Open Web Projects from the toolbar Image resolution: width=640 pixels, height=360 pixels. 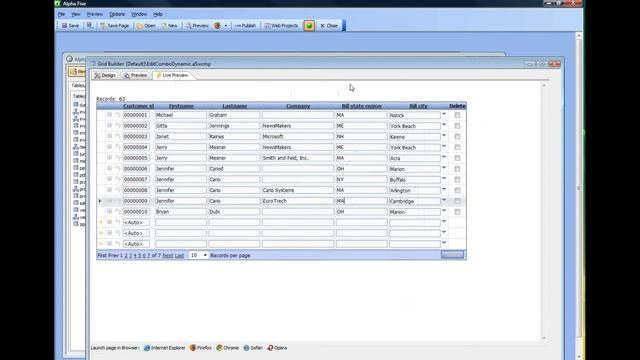click(x=281, y=26)
